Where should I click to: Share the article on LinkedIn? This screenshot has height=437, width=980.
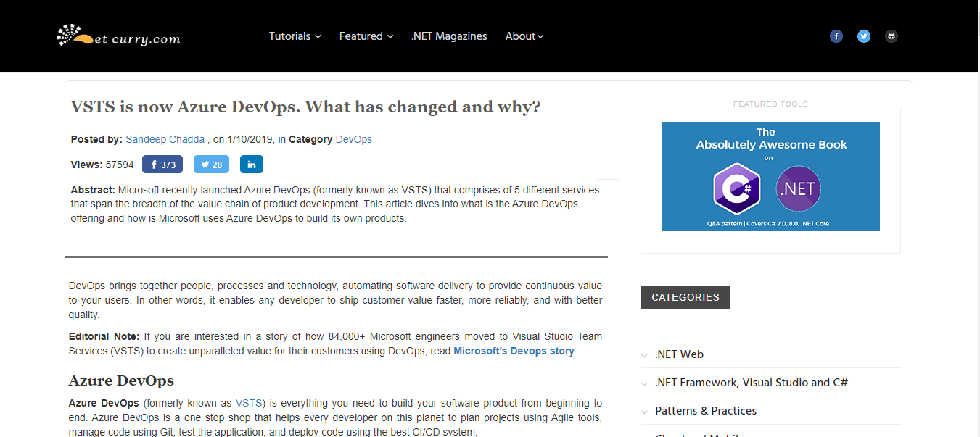pos(251,164)
